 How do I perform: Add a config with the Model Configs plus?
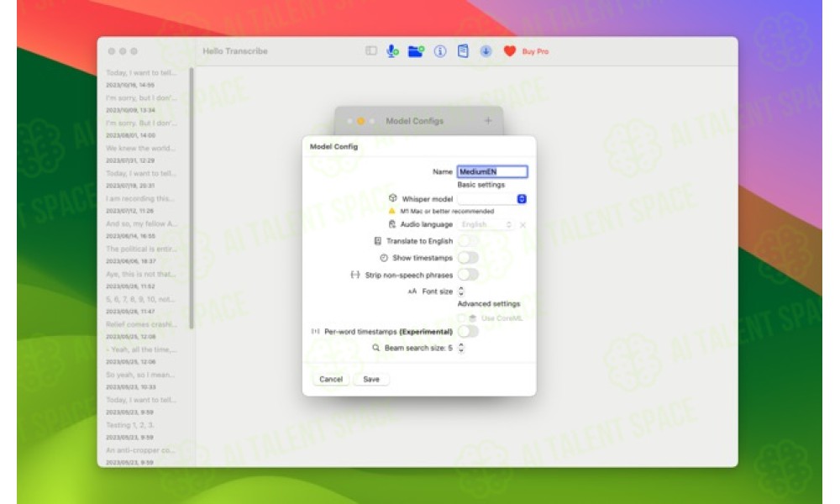pyautogui.click(x=488, y=121)
